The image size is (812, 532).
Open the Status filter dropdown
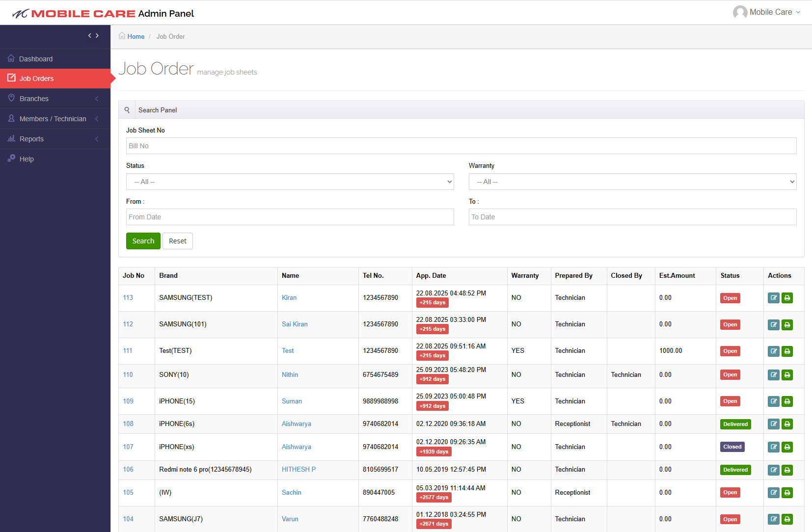[x=290, y=182]
